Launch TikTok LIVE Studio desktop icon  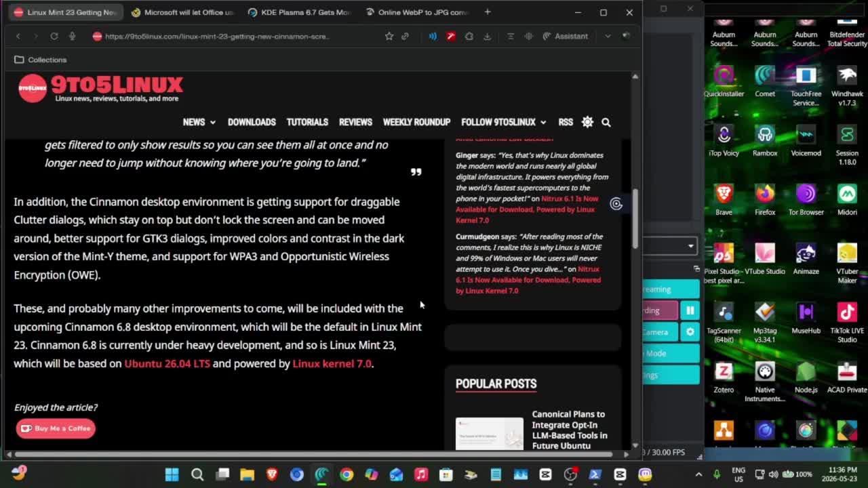tap(847, 322)
